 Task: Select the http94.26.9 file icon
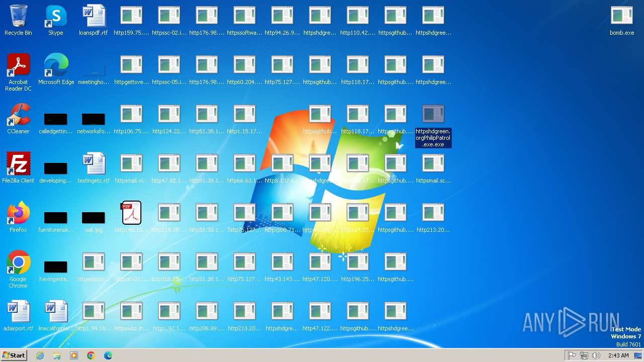point(282,20)
